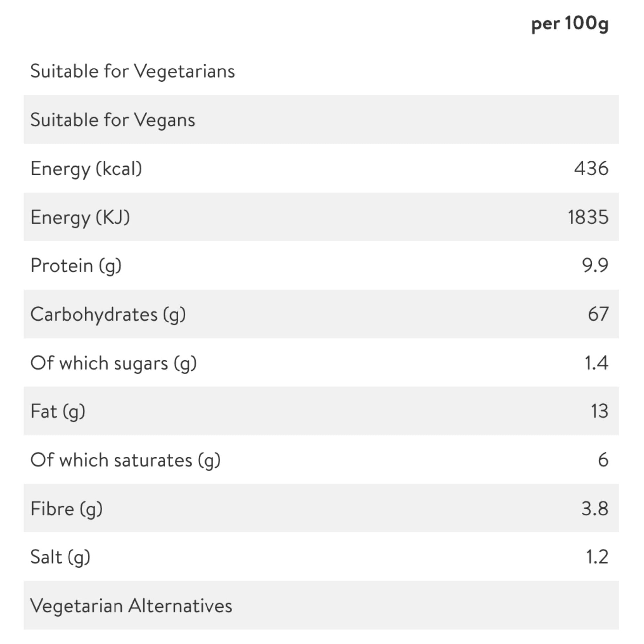
Task: Click the 6 saturates value
Action: 603,460
